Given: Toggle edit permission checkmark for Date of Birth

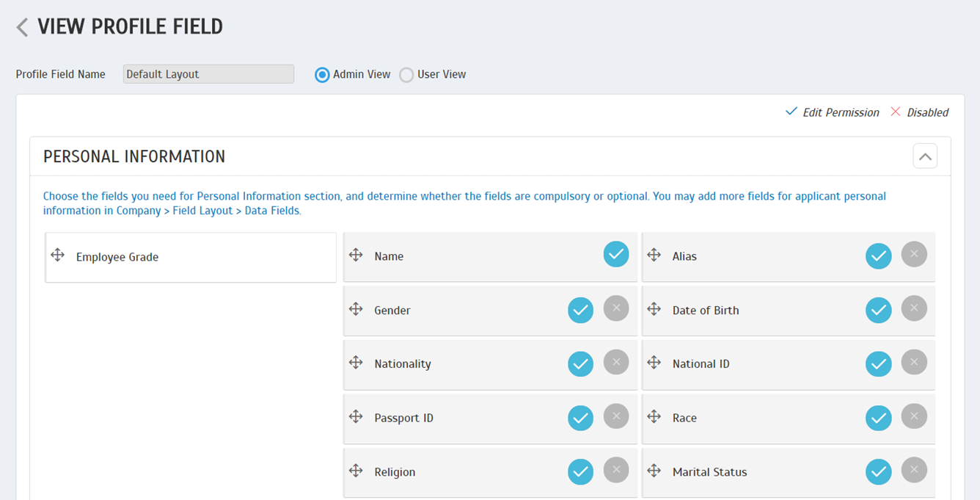Looking at the screenshot, I should (878, 311).
